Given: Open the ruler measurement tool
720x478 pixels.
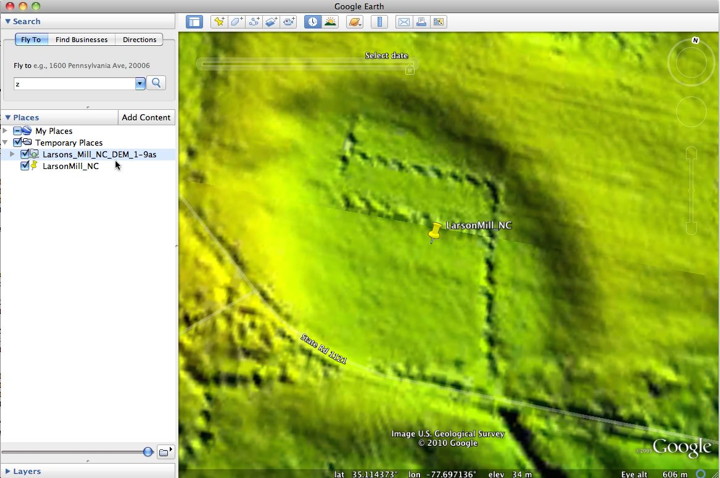Looking at the screenshot, I should (379, 21).
